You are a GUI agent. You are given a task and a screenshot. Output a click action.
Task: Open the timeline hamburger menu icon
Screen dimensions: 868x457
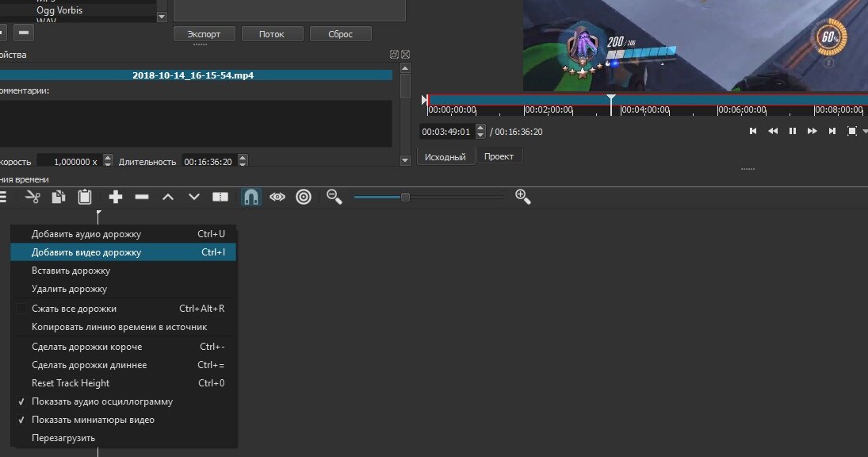pyautogui.click(x=2, y=197)
